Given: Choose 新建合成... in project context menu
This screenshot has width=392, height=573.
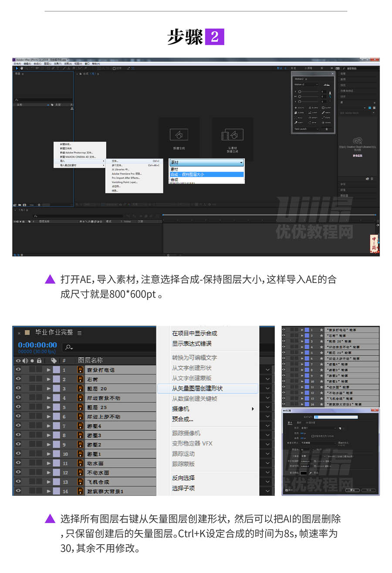Looking at the screenshot, I should click(66, 144).
